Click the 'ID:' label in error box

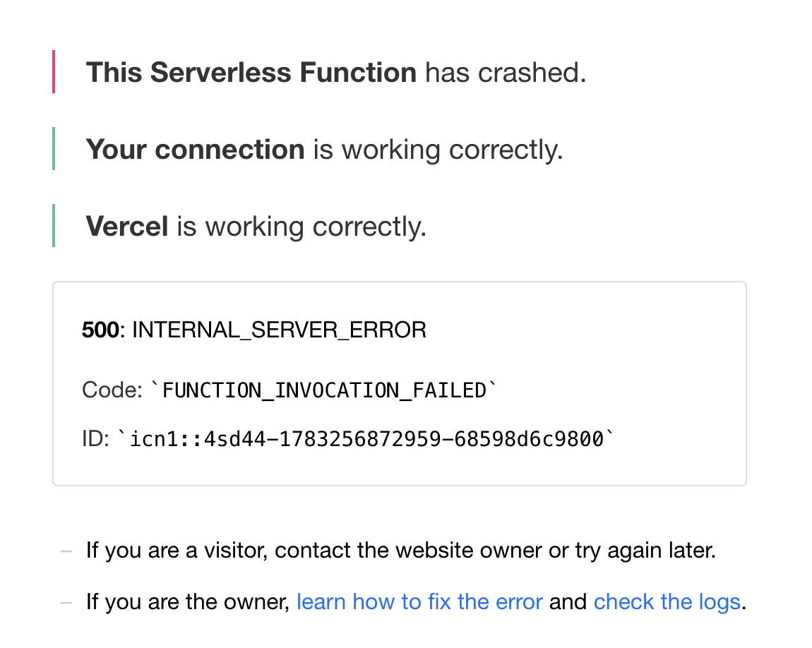tap(95, 438)
